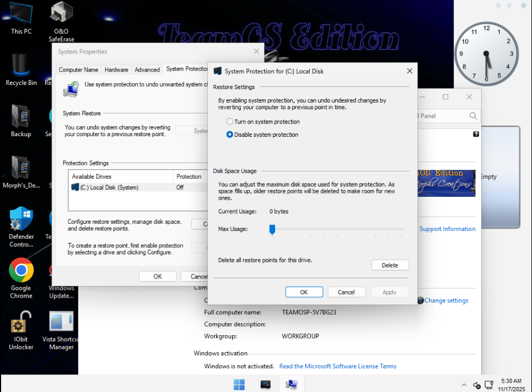Close the System Protection for (C:) dialog
Screen dimensions: 532x392
click(x=410, y=71)
